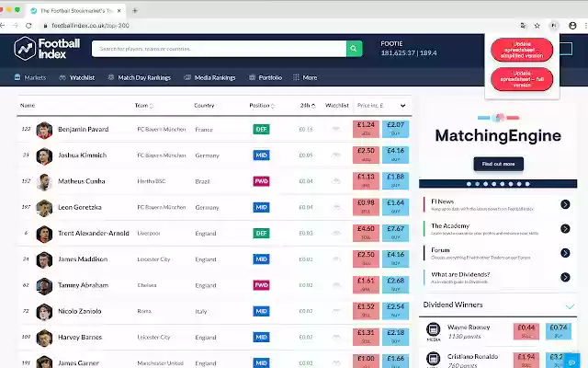Viewport: 588px width, 368px height.
Task: Open the Watchlist page
Action: click(x=77, y=77)
